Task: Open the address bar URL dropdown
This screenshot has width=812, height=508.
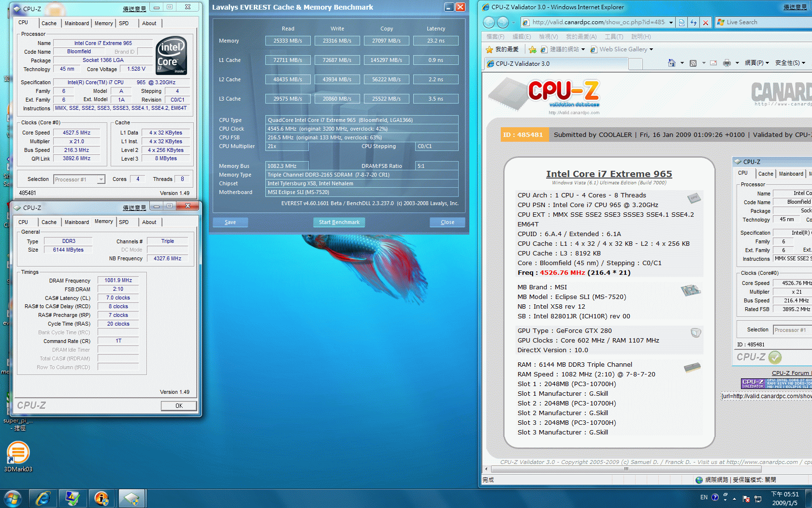Action: pos(671,22)
